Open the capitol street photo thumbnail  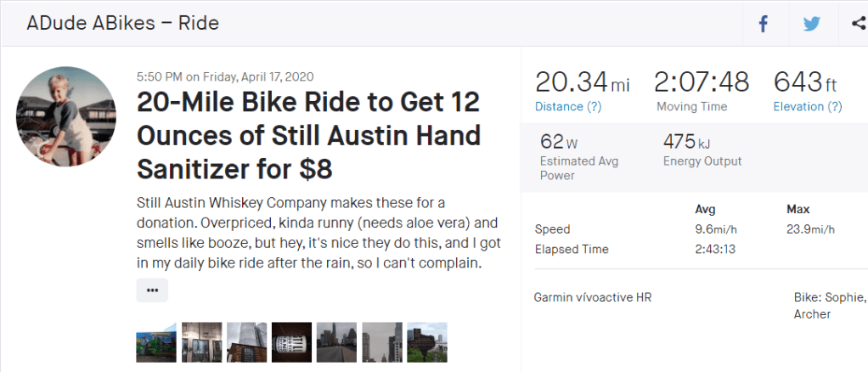381,342
